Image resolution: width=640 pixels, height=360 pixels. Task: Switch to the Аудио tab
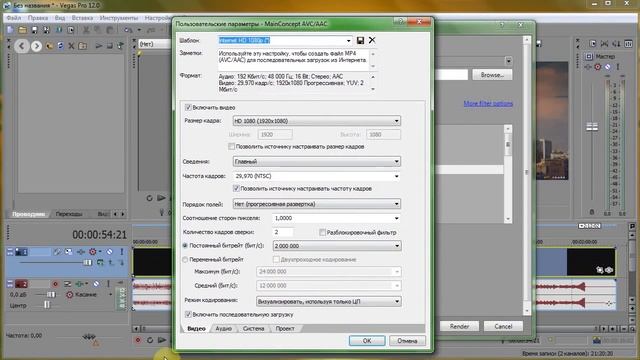pyautogui.click(x=223, y=329)
